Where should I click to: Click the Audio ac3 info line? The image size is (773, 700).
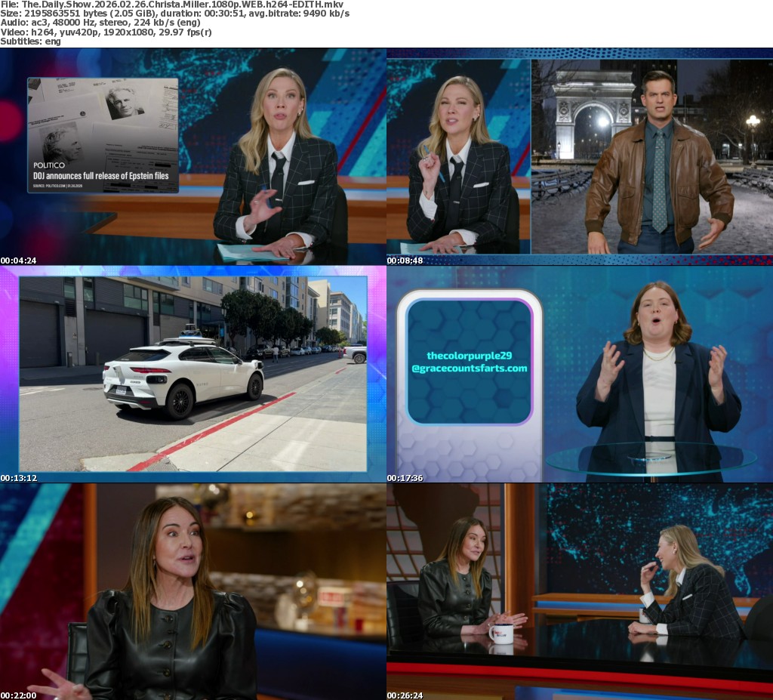[x=106, y=23]
